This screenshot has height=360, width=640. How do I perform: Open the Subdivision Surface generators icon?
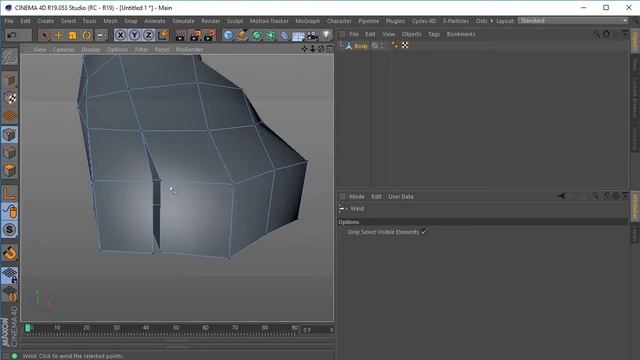256,36
